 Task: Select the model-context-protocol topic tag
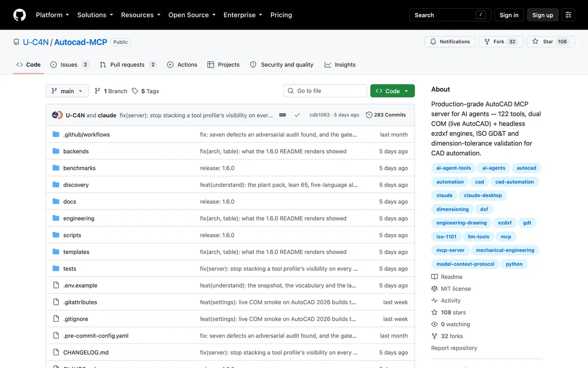click(x=465, y=264)
